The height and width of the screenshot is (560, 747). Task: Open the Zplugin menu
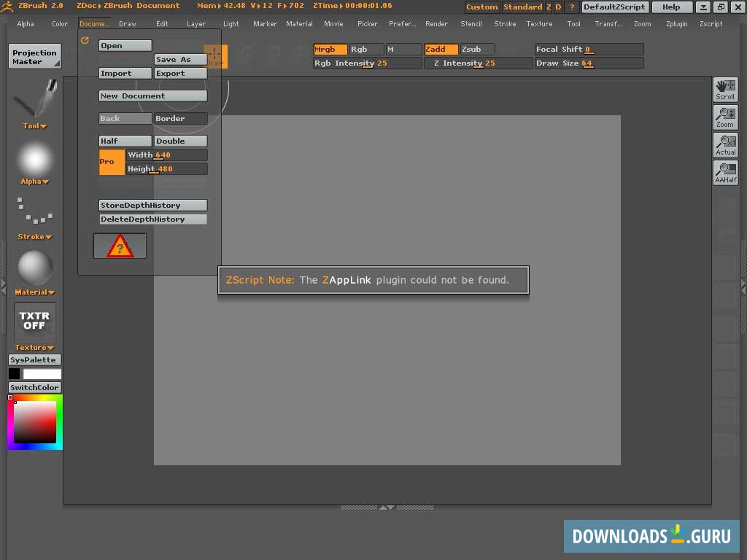point(676,24)
